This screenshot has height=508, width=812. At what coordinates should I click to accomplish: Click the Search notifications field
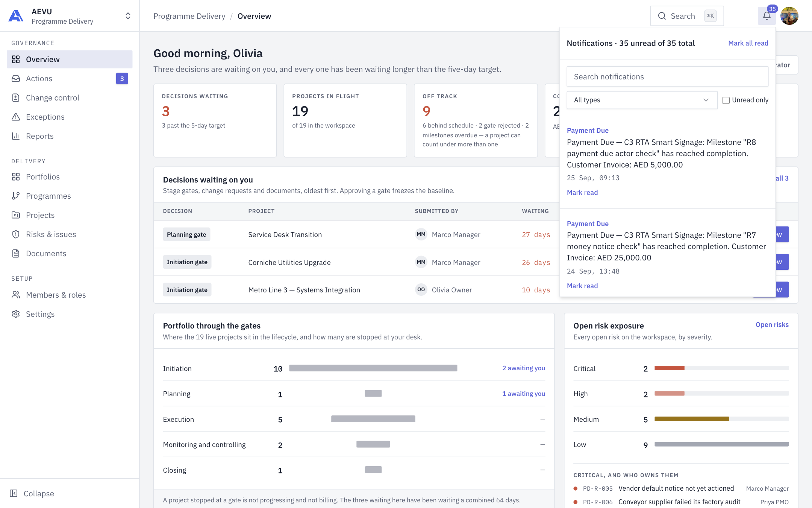tap(668, 77)
